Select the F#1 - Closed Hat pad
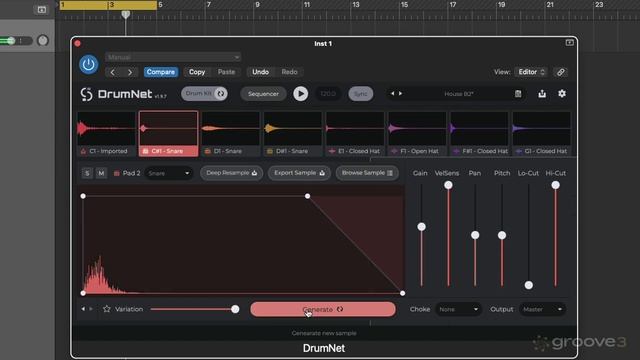The height and width of the screenshot is (360, 640). tap(479, 133)
